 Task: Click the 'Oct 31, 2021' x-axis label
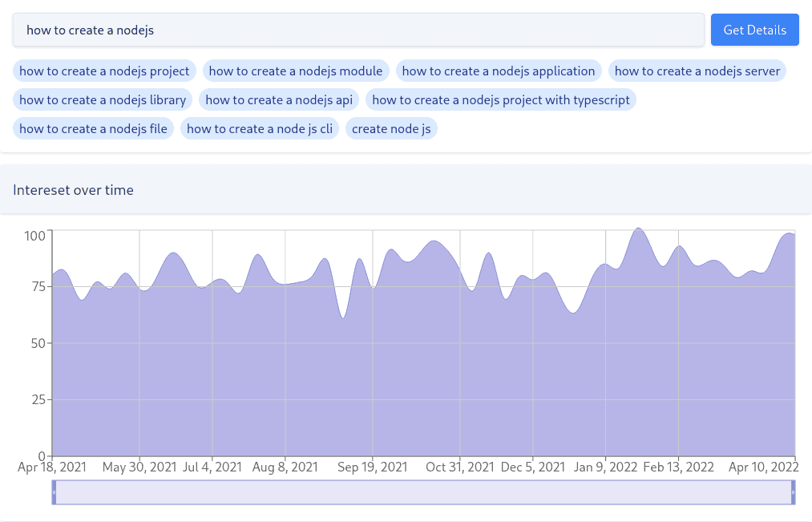tap(460, 467)
